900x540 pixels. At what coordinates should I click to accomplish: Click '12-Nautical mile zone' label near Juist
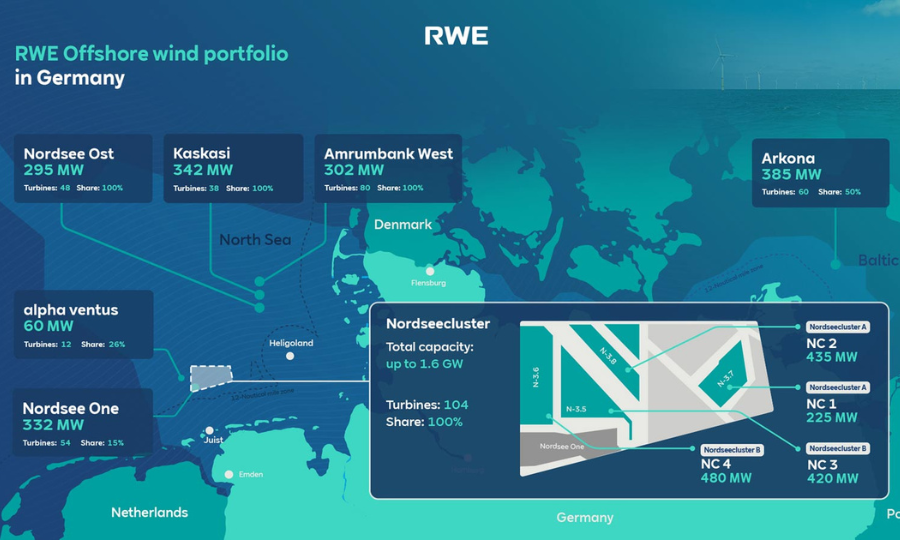(x=262, y=395)
